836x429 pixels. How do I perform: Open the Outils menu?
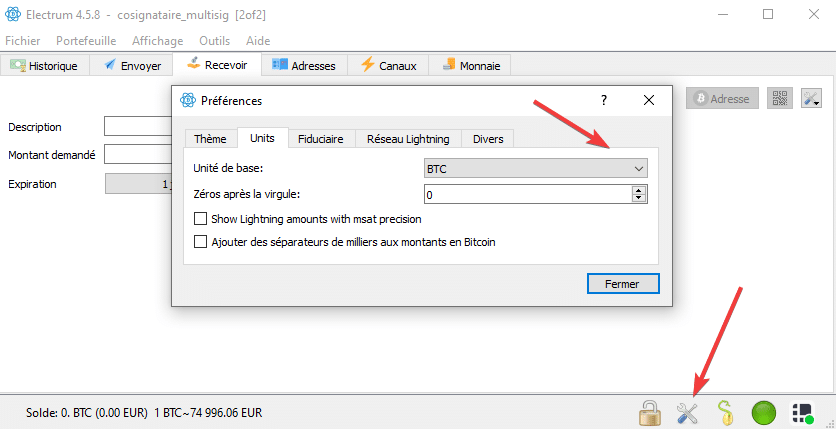coord(215,41)
